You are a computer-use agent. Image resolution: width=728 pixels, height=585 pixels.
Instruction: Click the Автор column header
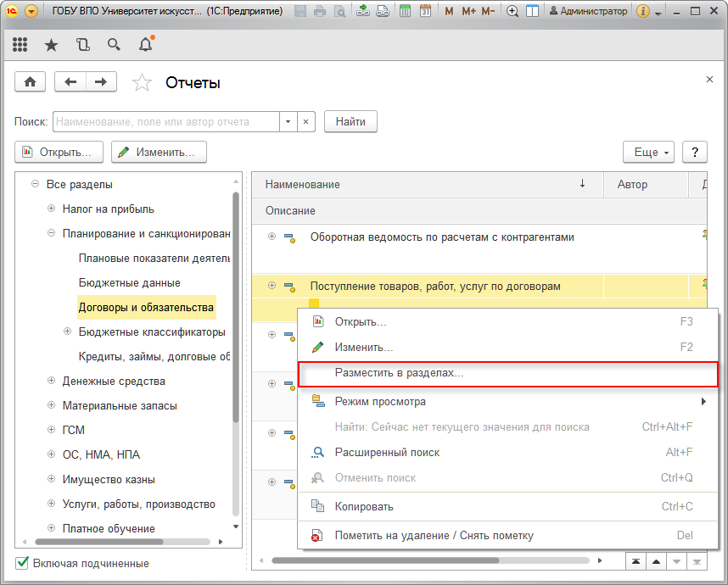click(646, 184)
